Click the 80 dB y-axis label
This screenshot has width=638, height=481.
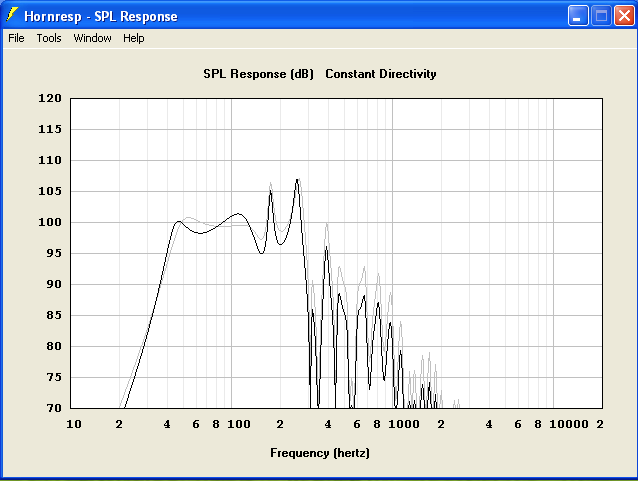tap(54, 346)
